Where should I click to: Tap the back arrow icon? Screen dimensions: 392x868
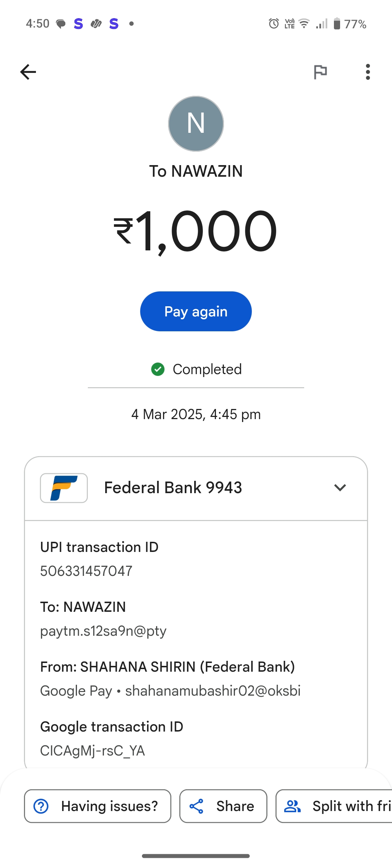28,72
